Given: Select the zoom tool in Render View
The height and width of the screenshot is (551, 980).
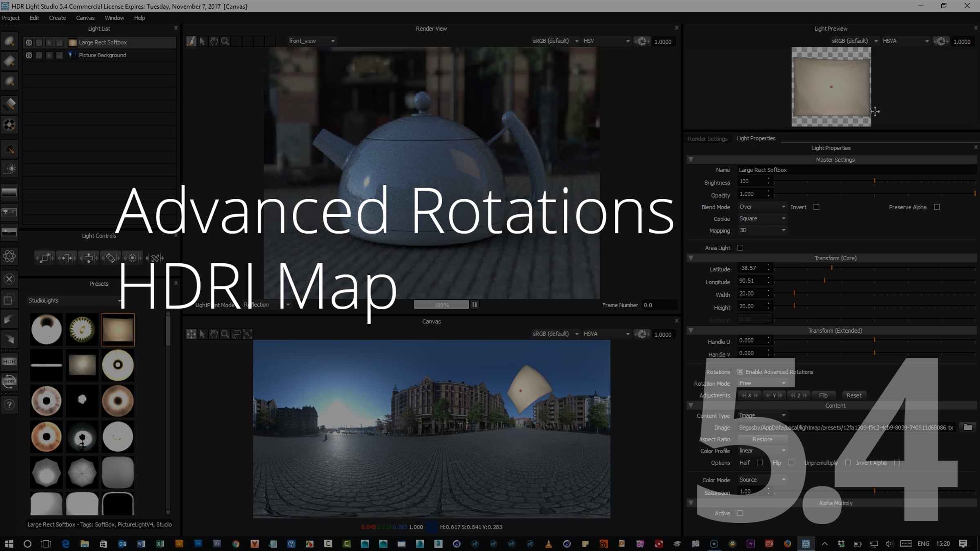Looking at the screenshot, I should click(225, 41).
